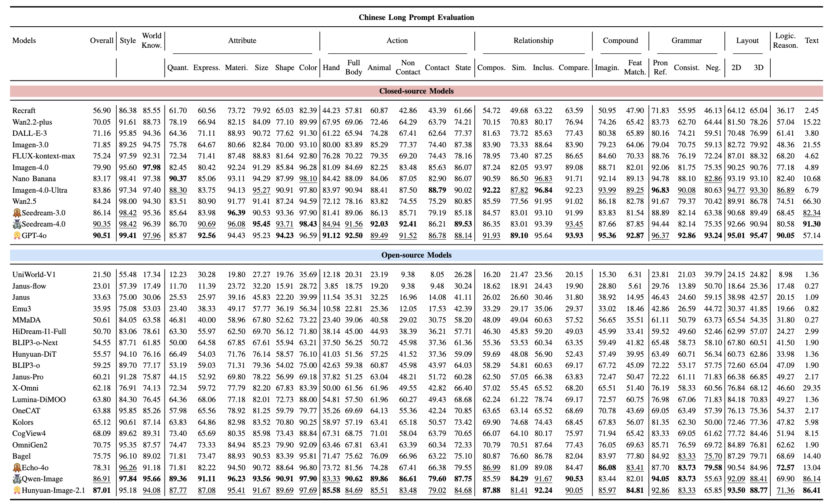Click the Chinese Long Prompt Evaluation title
This screenshot has width=834, height=504.
pos(416,18)
